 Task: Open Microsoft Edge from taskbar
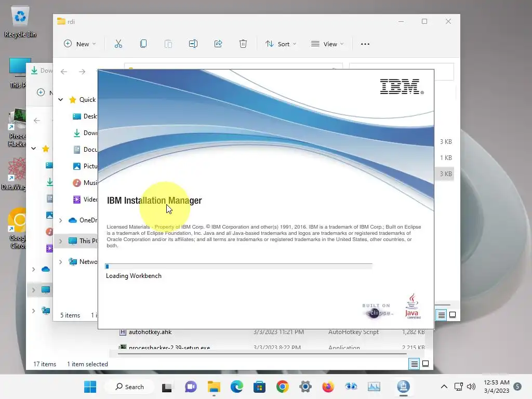[x=236, y=387]
